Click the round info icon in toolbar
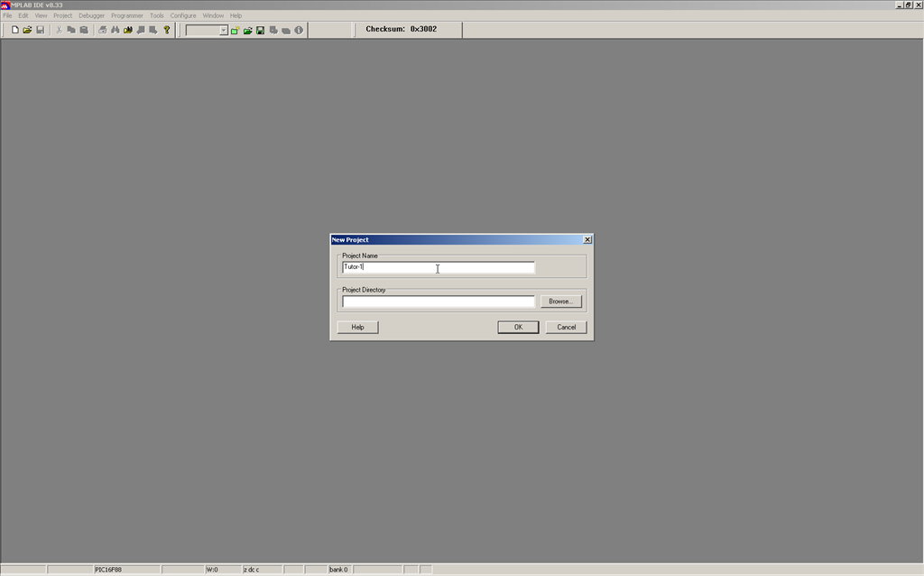Viewport: 924px width, 576px height. click(x=299, y=30)
